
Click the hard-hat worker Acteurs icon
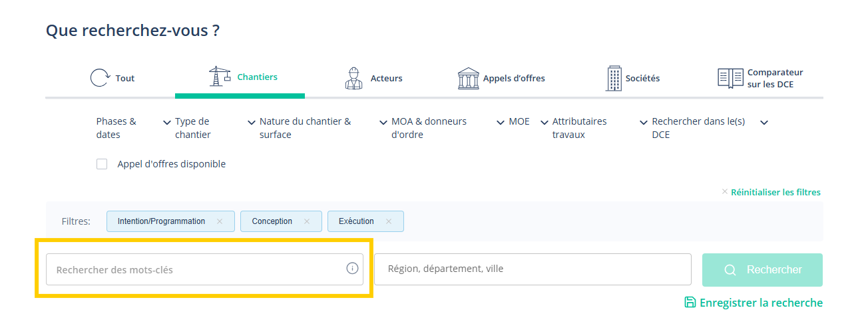[354, 78]
